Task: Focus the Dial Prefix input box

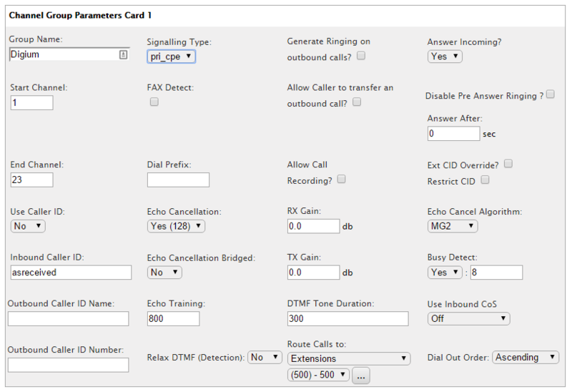Action: [178, 180]
